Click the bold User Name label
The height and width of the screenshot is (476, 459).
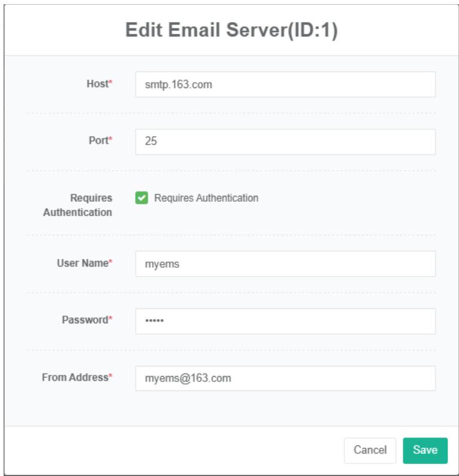point(82,263)
